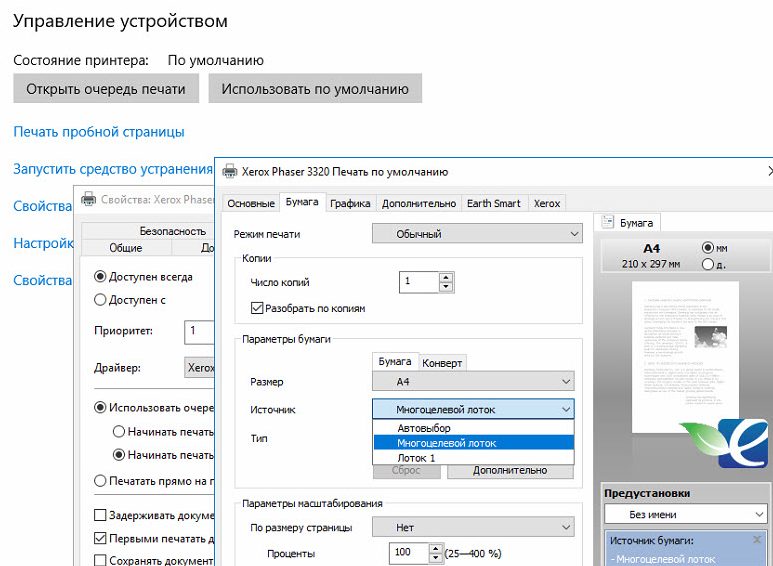This screenshot has height=566, width=773.
Task: Switch to Основные tab
Action: [x=251, y=203]
